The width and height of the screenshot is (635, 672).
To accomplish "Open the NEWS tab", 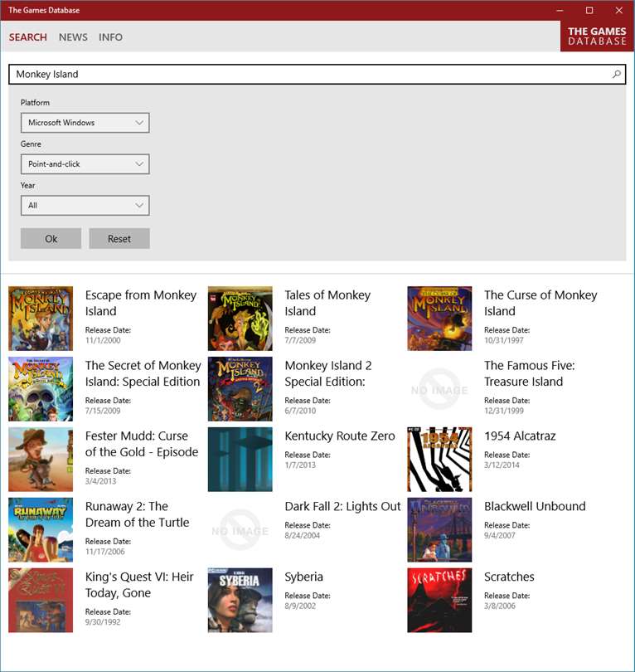I will pos(73,37).
